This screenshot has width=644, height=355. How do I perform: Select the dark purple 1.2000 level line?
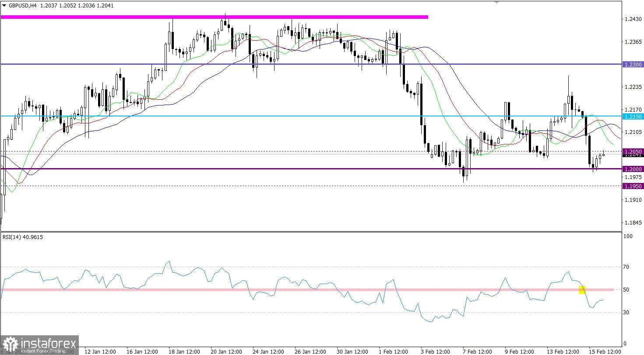tap(311, 169)
